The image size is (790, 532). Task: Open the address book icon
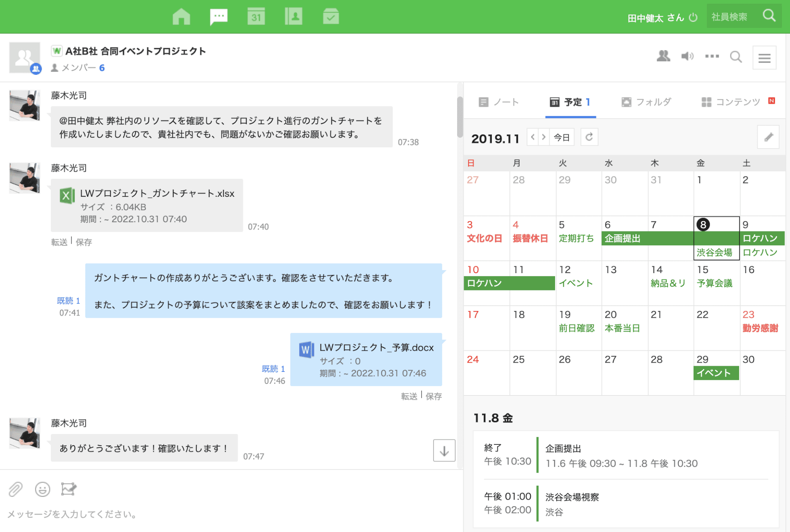point(294,17)
